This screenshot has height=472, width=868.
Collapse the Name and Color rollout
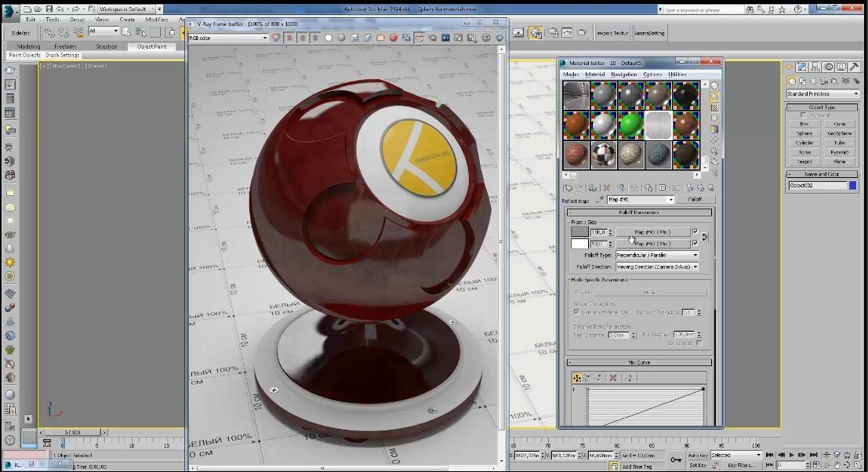pos(822,174)
